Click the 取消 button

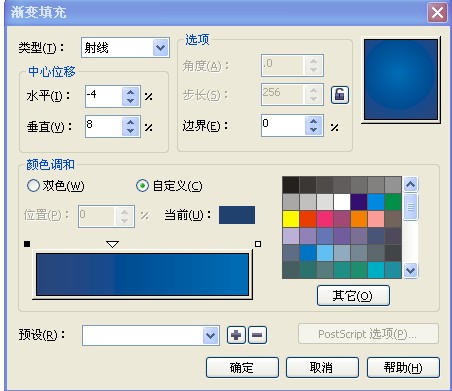(322, 368)
